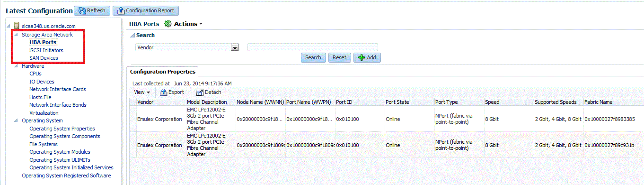644x185 pixels.
Task: Sort by Port Type column header
Action: click(x=459, y=102)
